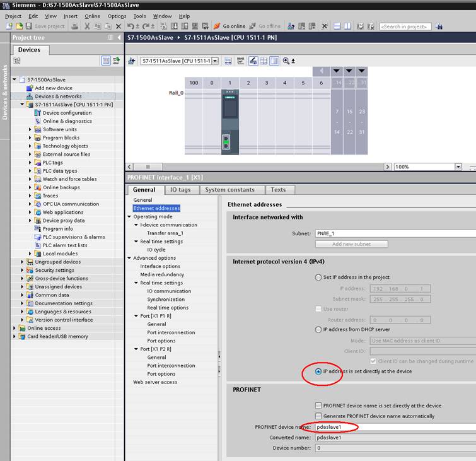The height and width of the screenshot is (461, 476).
Task: Expand the PLC tags tree node
Action: (x=30, y=163)
